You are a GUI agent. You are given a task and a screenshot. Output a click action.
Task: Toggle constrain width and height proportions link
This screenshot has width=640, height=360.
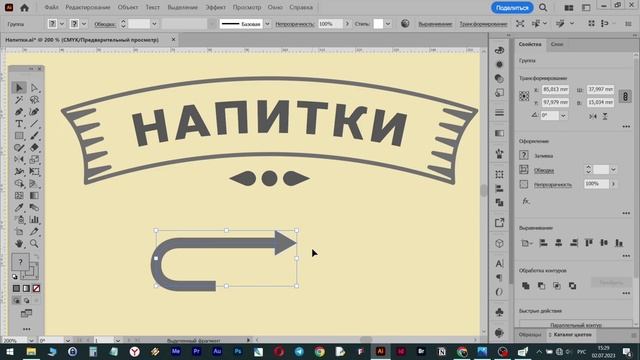point(625,97)
